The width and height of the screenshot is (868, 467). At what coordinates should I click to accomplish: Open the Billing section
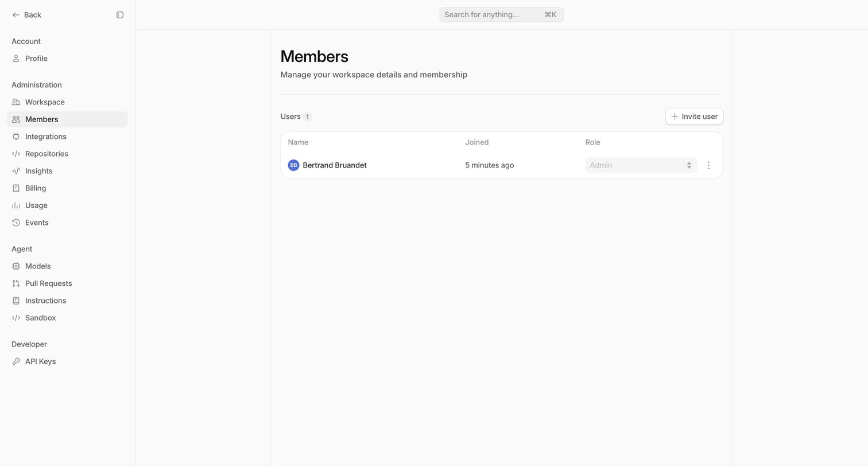pyautogui.click(x=67, y=188)
